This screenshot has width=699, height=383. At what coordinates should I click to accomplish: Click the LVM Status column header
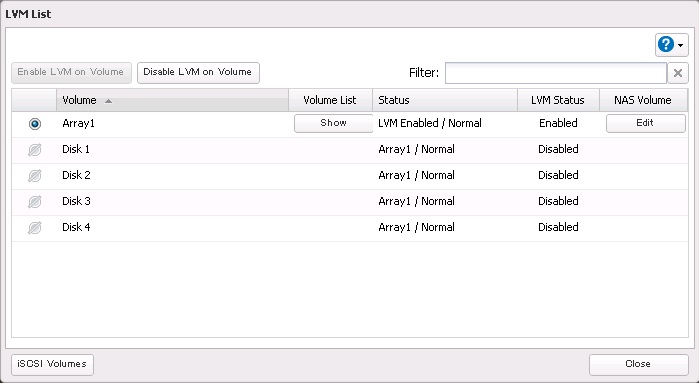click(x=558, y=100)
